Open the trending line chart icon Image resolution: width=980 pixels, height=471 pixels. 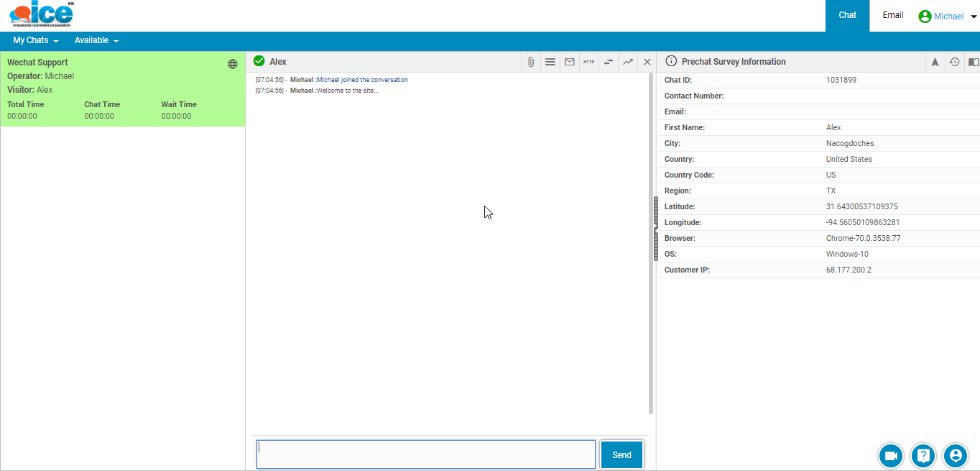pos(628,62)
